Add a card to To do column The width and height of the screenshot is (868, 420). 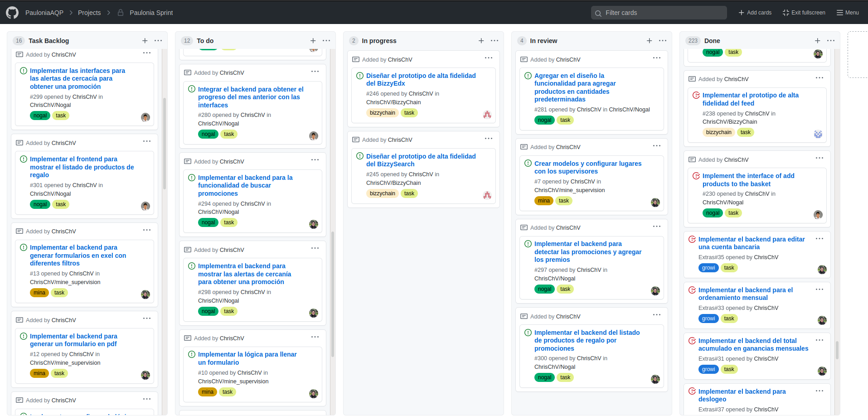coord(313,41)
